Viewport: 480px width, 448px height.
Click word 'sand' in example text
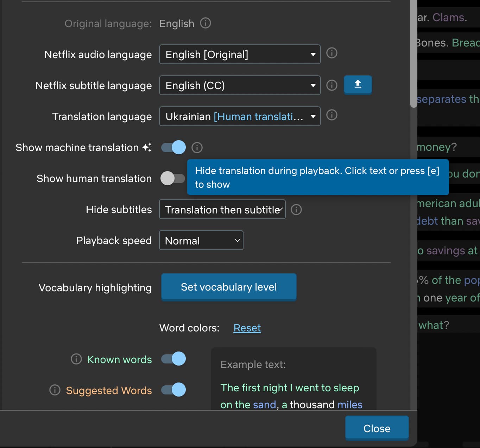[264, 405]
